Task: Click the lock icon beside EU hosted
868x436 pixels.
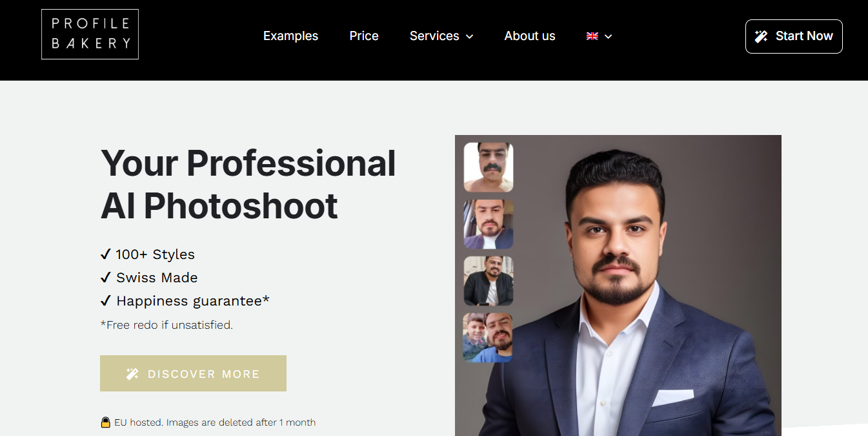Action: [x=106, y=422]
